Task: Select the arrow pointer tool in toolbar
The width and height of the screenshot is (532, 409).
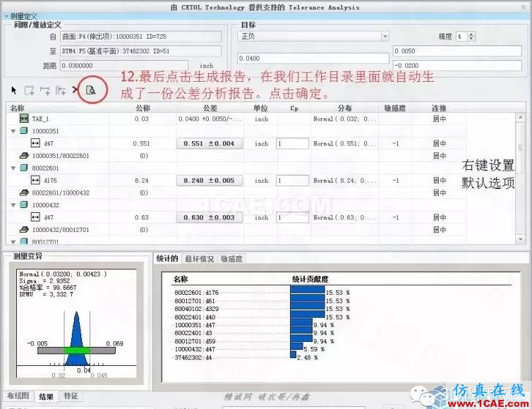Action: click(14, 90)
